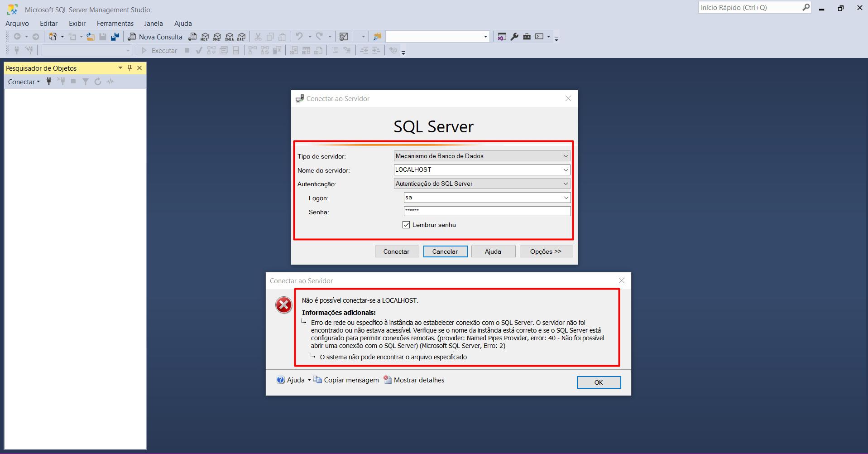
Task: Click the activity monitor pulse icon in Object Explorer
Action: [110, 82]
